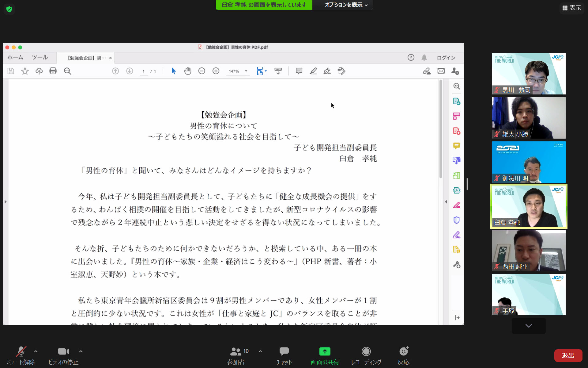Toggle recording with レコーディング button
Image resolution: width=588 pixels, height=368 pixels.
[x=366, y=355]
